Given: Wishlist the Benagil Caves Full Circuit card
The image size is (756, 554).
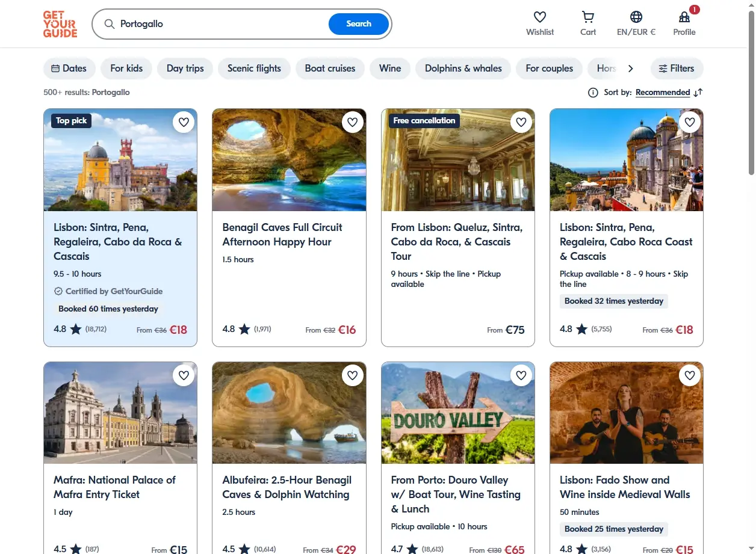Looking at the screenshot, I should pos(352,122).
